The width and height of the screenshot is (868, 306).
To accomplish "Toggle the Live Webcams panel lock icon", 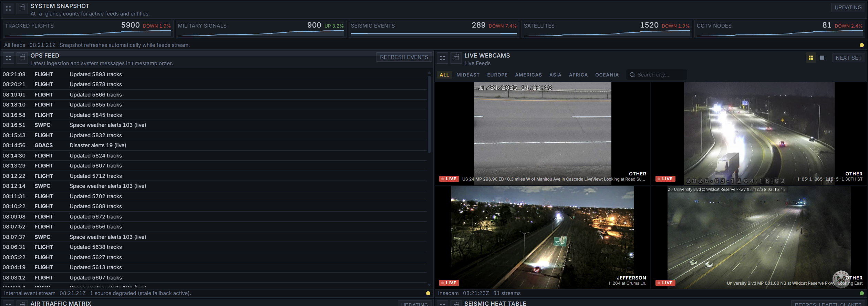I will pyautogui.click(x=456, y=57).
